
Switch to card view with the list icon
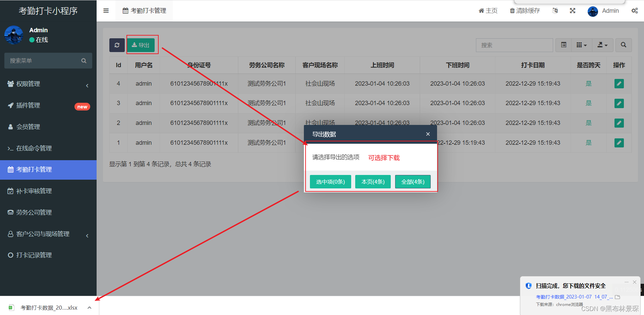pyautogui.click(x=563, y=45)
